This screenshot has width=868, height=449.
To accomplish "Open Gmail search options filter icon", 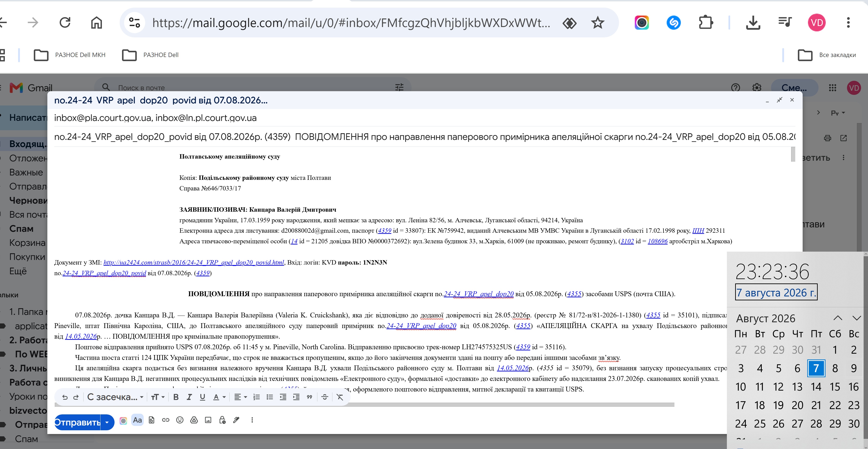I will click(399, 87).
